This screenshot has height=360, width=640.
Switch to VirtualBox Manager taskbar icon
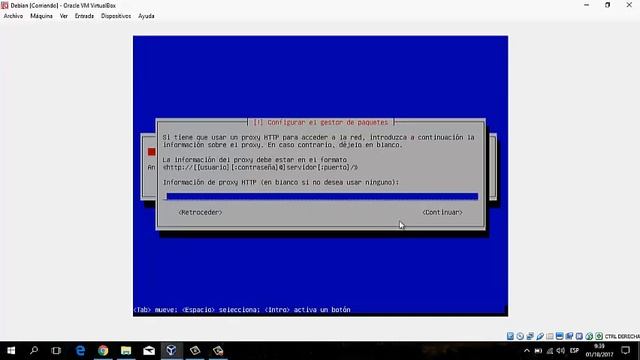pyautogui.click(x=171, y=350)
